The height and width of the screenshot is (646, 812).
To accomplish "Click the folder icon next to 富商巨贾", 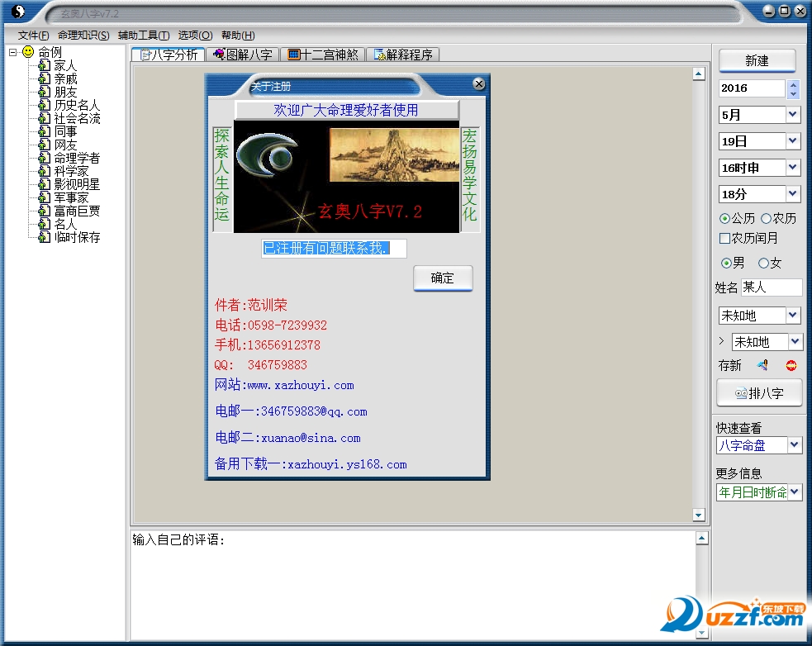I will 45,211.
